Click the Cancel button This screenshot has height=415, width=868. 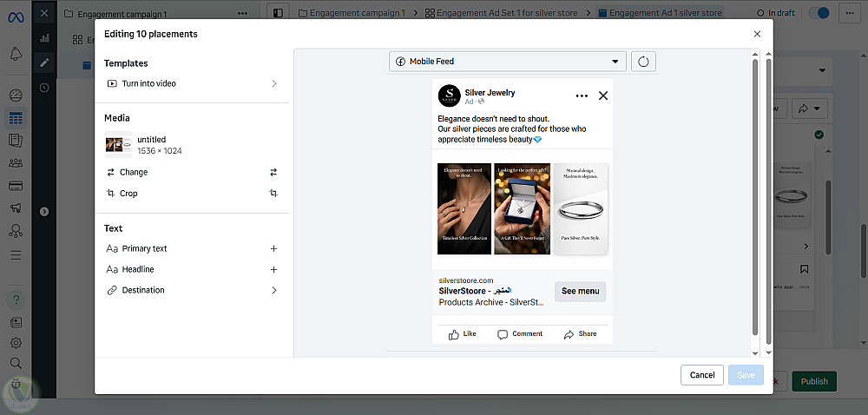point(702,374)
